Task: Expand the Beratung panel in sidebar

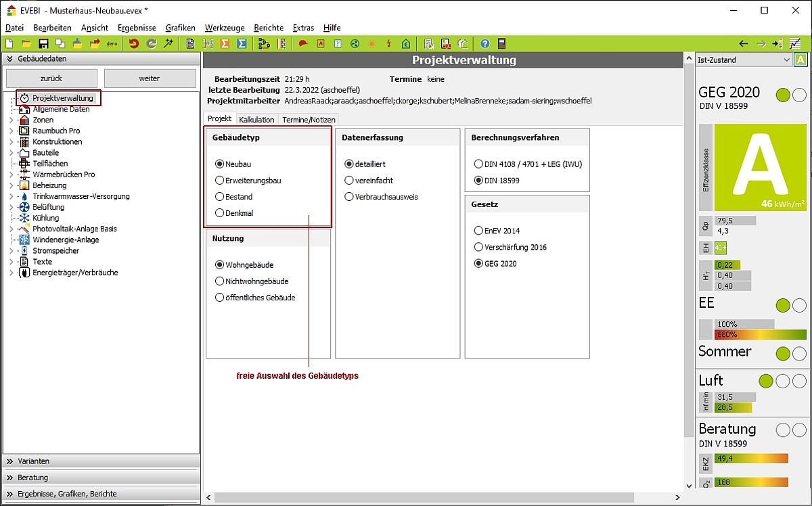Action: 101,478
